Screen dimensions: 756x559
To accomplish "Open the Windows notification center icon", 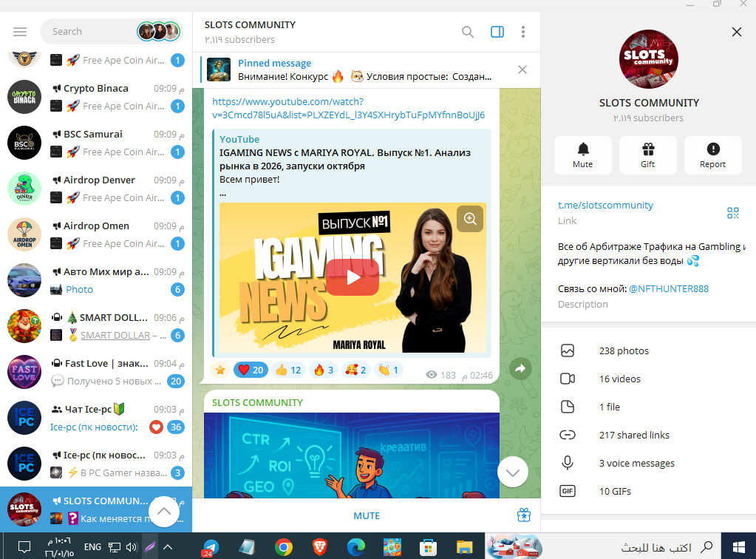I will click(x=24, y=547).
